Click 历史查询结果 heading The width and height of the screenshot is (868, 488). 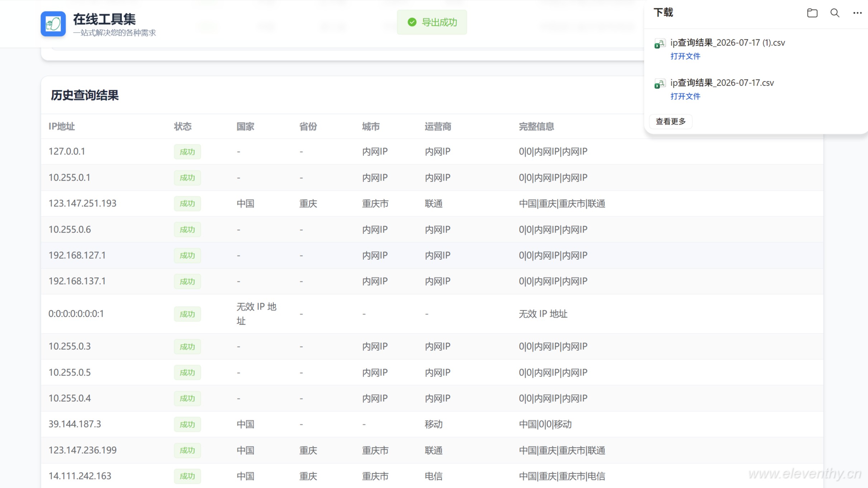click(x=85, y=95)
